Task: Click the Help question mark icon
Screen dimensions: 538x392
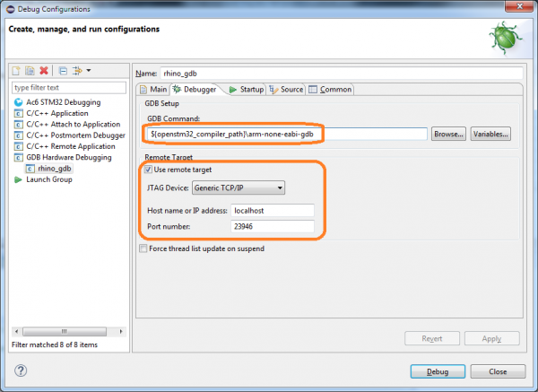Action: pos(20,370)
